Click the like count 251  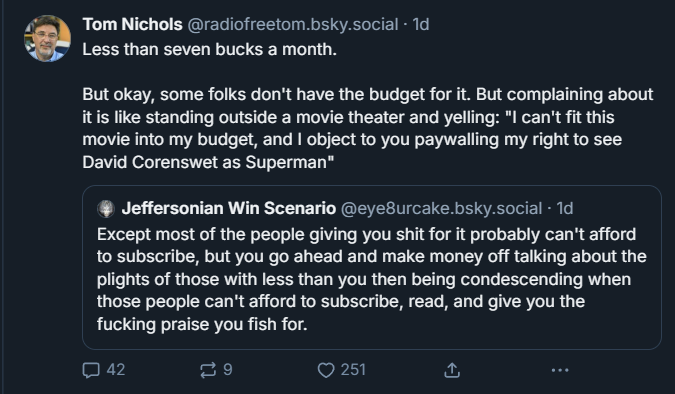[353, 370]
